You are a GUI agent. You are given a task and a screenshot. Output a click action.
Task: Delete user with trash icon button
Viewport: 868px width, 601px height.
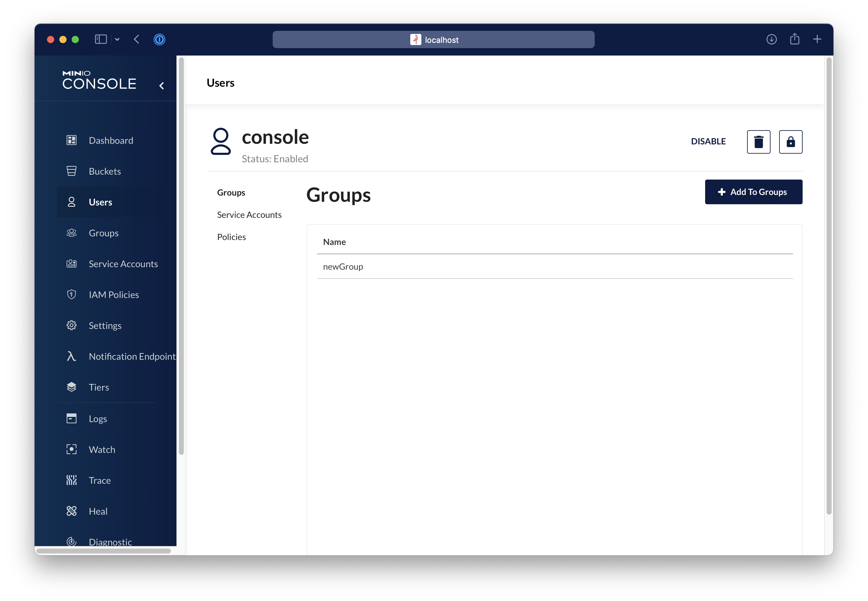(758, 142)
